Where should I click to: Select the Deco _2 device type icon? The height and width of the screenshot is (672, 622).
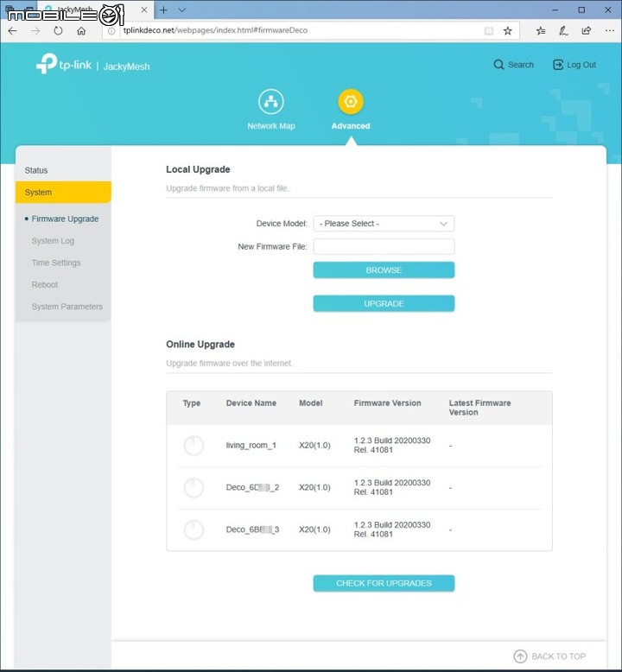pyautogui.click(x=194, y=487)
